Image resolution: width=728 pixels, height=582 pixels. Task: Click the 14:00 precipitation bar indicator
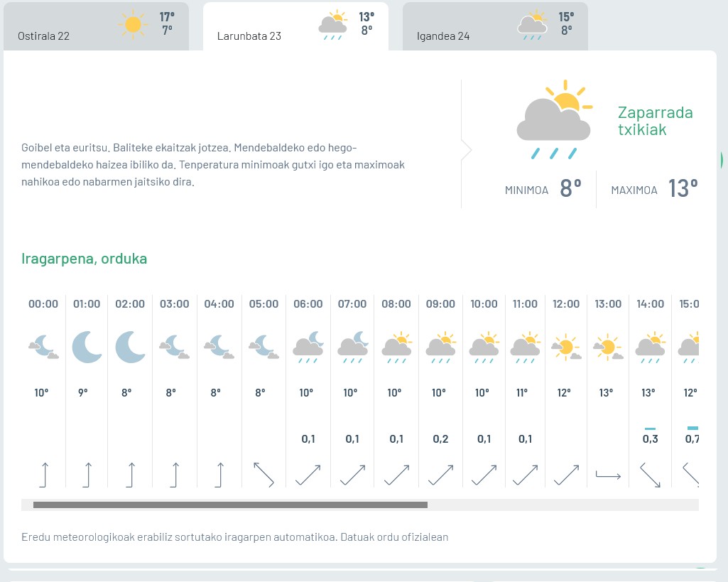(x=650, y=429)
